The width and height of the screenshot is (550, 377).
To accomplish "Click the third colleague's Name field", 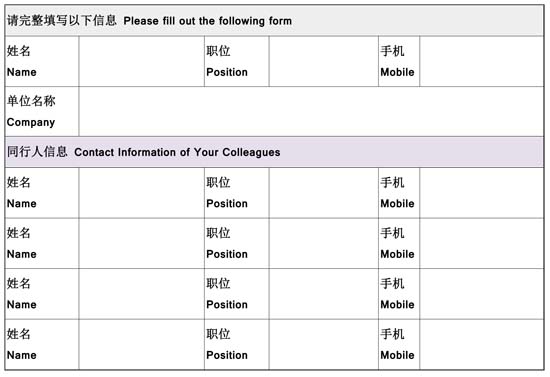I will click(x=142, y=294).
